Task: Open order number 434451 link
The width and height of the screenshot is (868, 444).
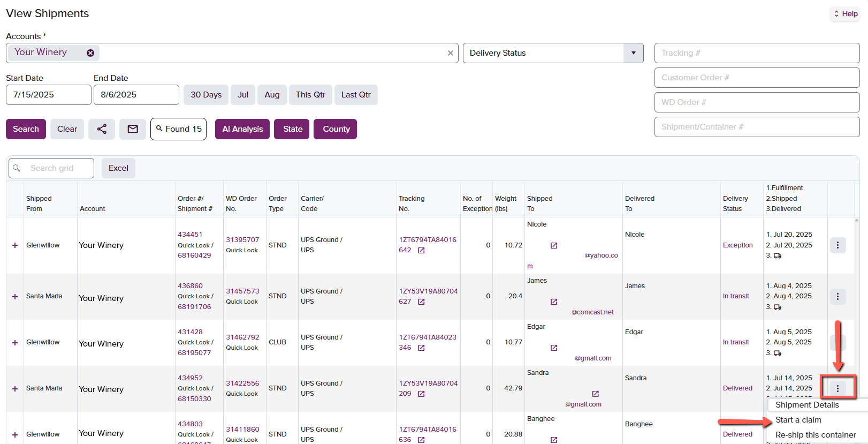Action: (x=190, y=235)
